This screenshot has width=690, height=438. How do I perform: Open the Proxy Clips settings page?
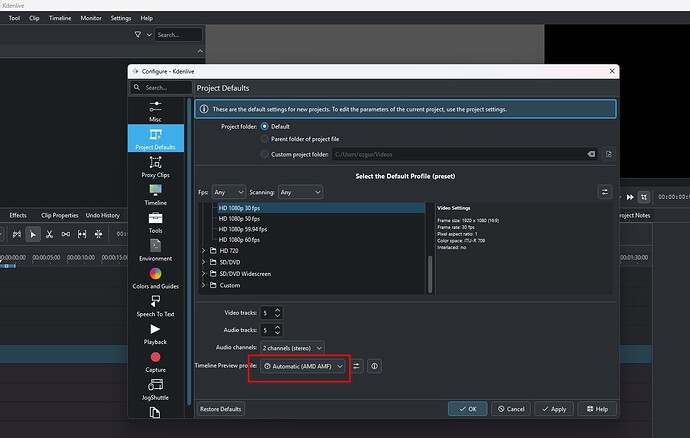click(x=155, y=166)
